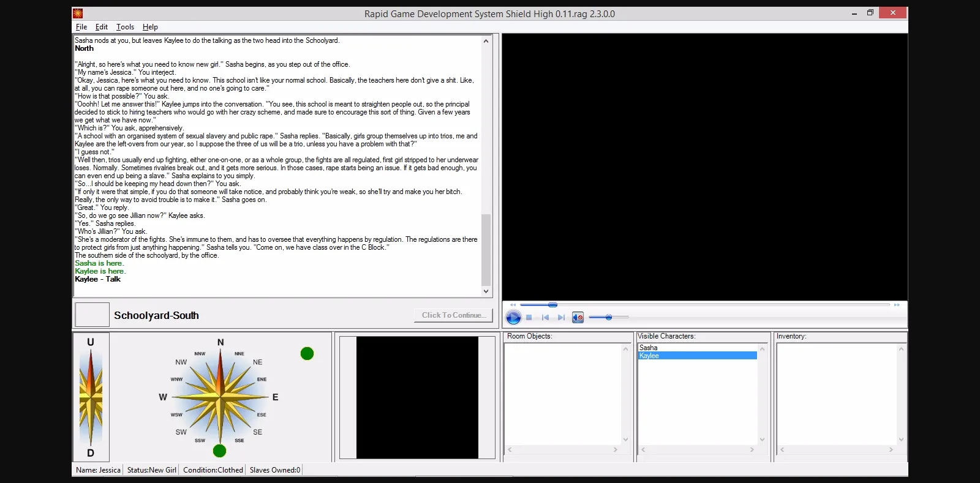Screen dimensions: 980x483
Task: Click the media fast-forward double-arrow icon
Action: click(x=897, y=305)
